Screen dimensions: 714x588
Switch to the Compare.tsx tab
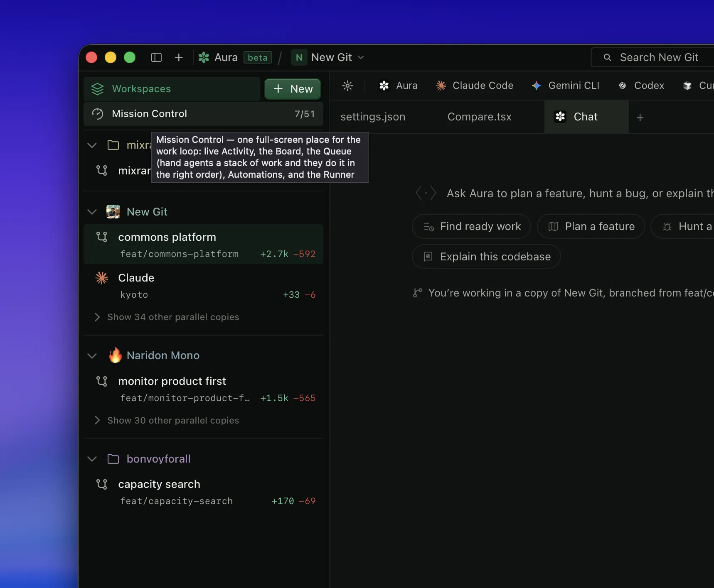click(480, 117)
